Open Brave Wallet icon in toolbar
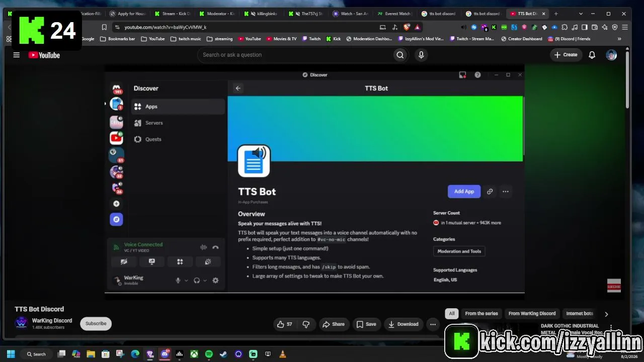Screen dimensions: 644x362 tap(595, 27)
